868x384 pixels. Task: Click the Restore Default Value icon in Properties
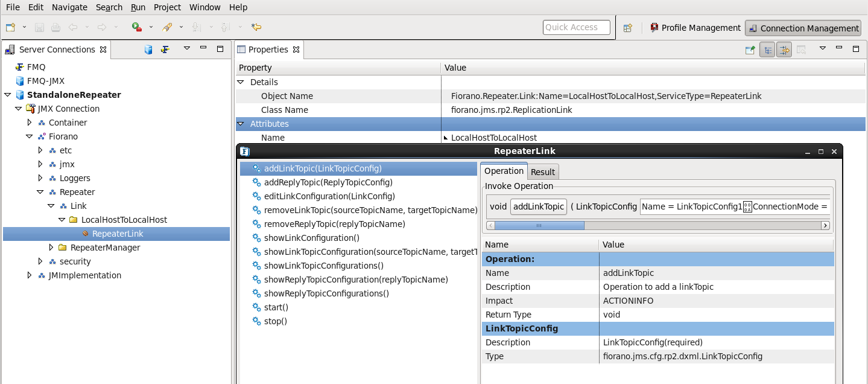(801, 50)
